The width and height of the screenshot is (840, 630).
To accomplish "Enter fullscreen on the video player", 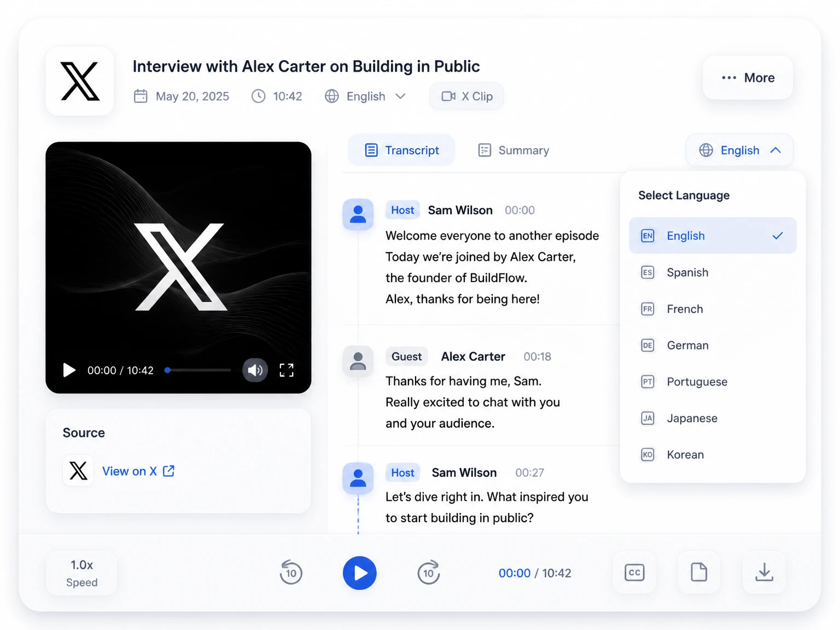I will pos(287,370).
